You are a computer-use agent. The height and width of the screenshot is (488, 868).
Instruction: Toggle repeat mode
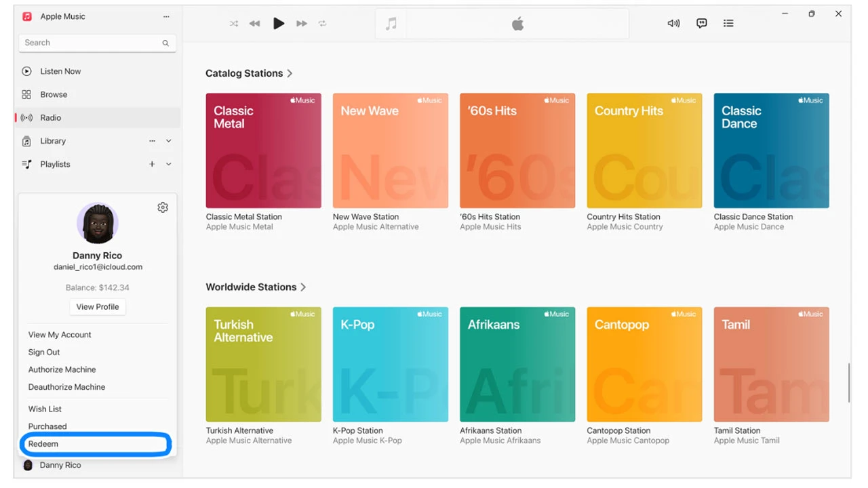tap(323, 24)
